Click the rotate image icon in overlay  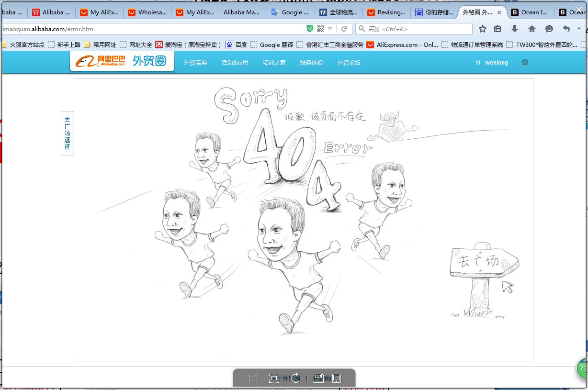pyautogui.click(x=295, y=378)
